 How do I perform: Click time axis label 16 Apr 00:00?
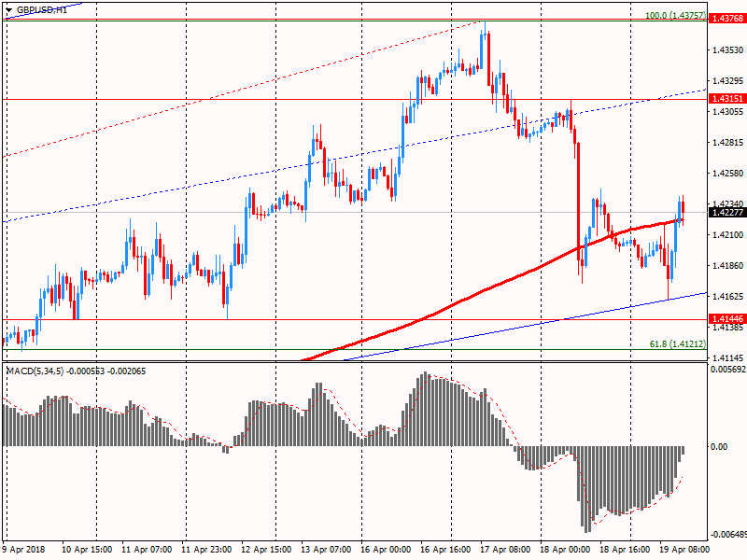[x=386, y=549]
